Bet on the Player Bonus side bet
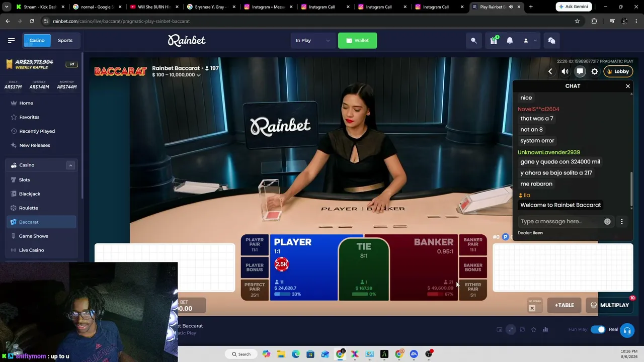644x362 pixels. click(x=255, y=267)
